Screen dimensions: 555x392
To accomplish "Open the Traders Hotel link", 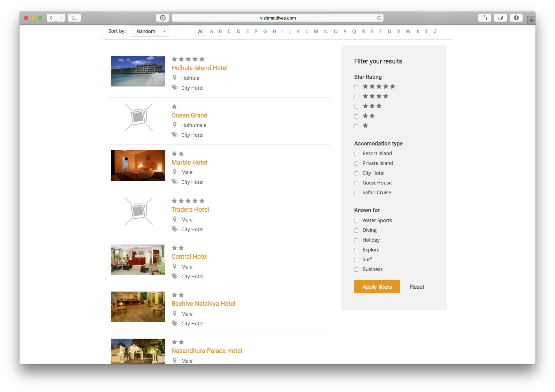I will tap(190, 210).
